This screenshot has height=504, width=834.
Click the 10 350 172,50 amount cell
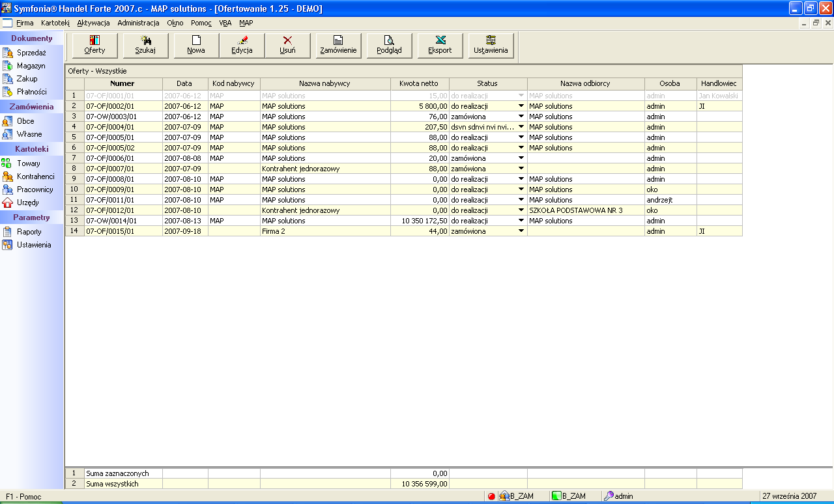pos(420,221)
